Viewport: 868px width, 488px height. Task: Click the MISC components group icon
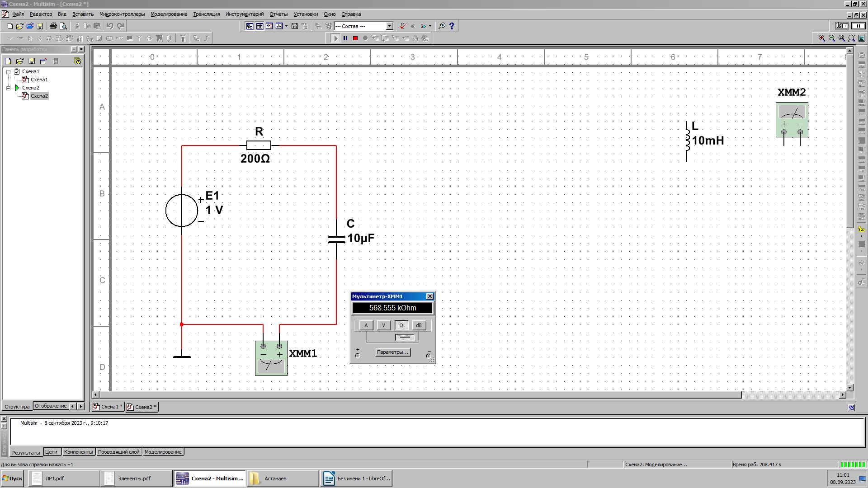coord(119,38)
